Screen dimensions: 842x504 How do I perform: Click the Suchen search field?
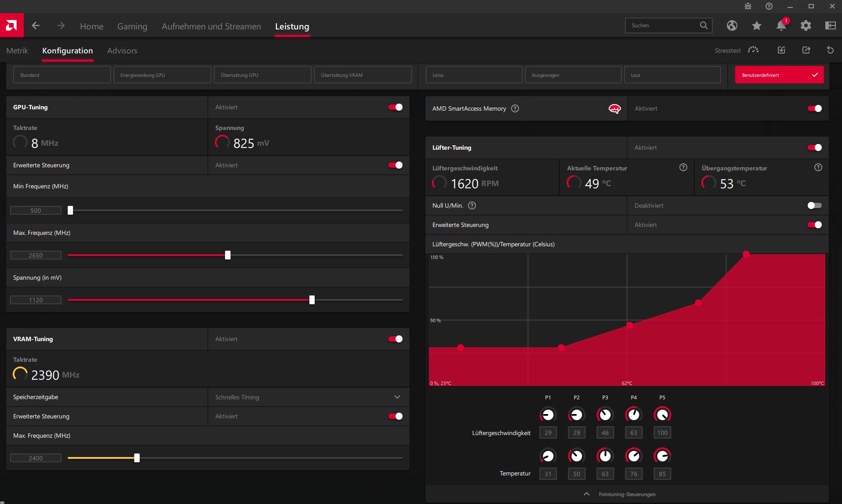tap(663, 25)
